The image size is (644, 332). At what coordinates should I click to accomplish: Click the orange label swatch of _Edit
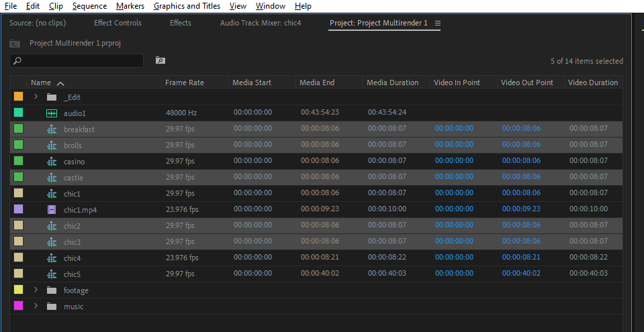point(19,97)
